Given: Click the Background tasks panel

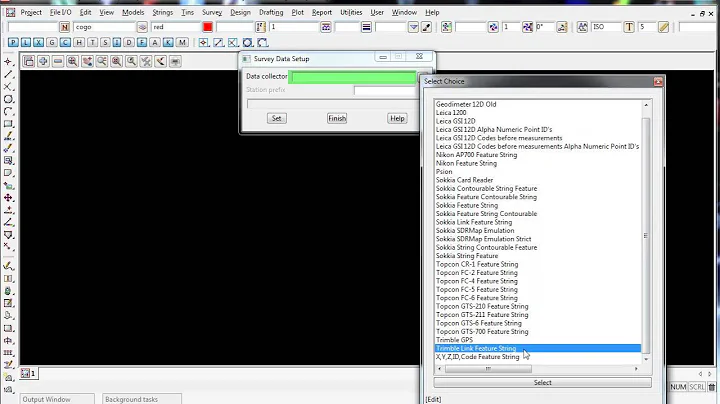Looking at the screenshot, I should tap(142, 399).
